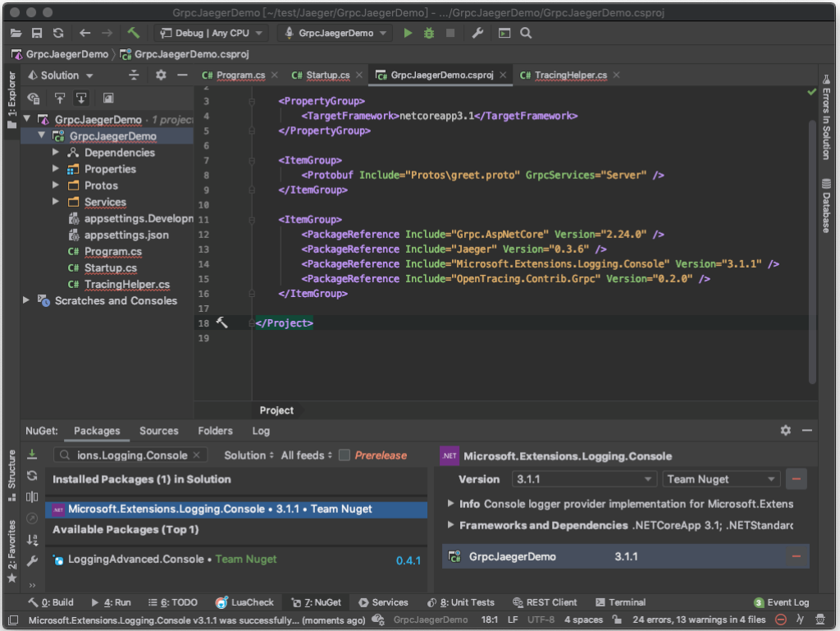Open the NuGet Folders tab

coord(215,431)
